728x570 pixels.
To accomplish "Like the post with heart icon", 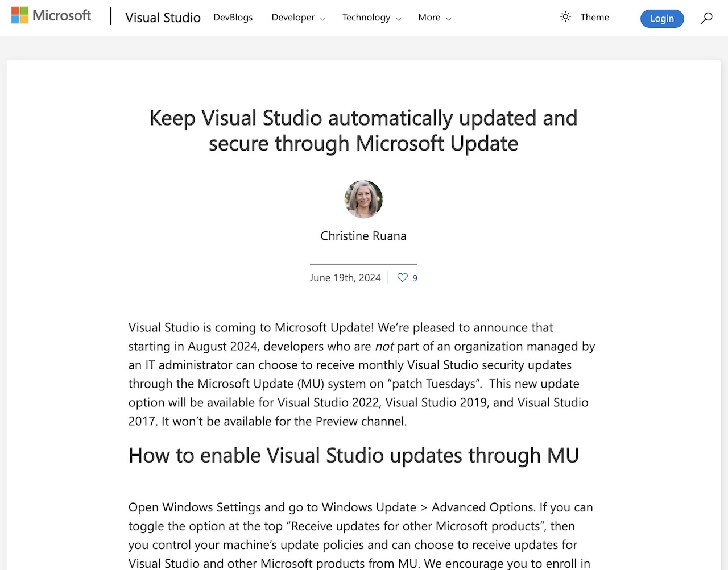I will tap(403, 277).
